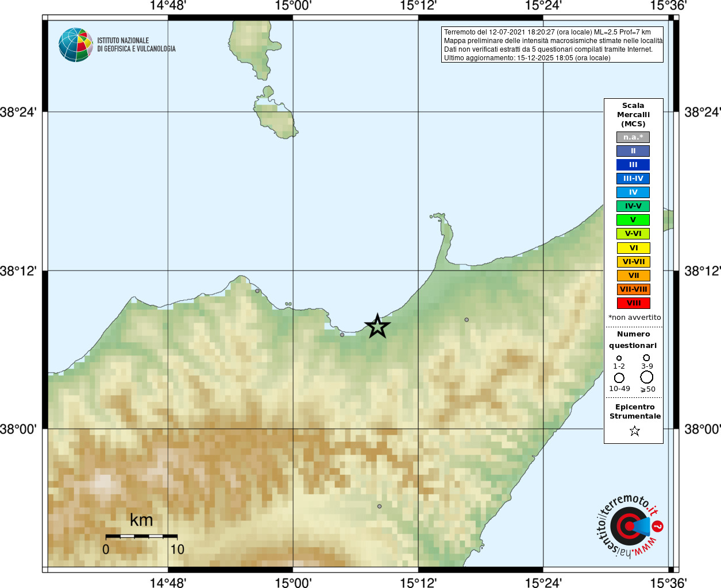This screenshot has width=721, height=588.
Task: Click the largest ≥50 questionnaire circle symbol
Action: [x=647, y=377]
